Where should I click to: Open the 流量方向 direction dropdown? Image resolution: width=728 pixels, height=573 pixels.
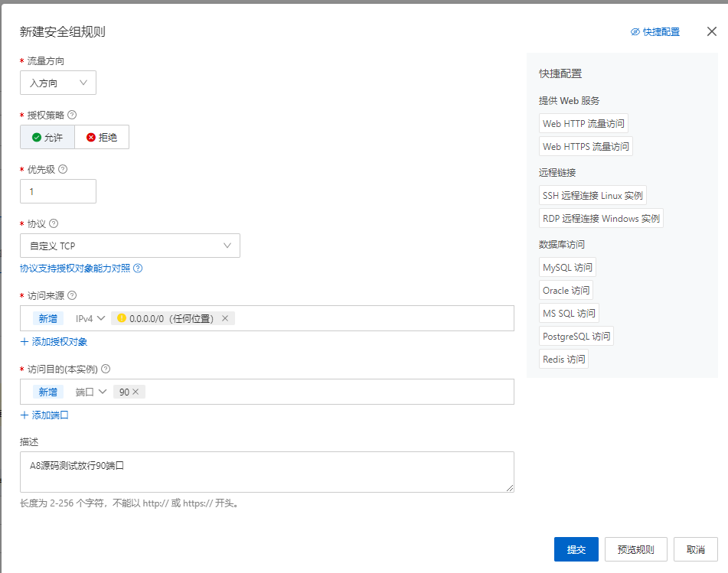57,83
